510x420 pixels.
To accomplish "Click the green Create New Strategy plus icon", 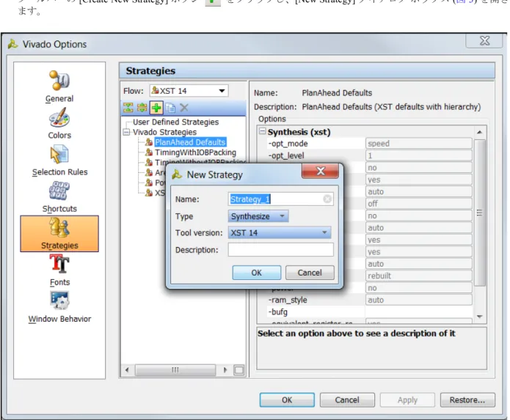I will point(156,108).
